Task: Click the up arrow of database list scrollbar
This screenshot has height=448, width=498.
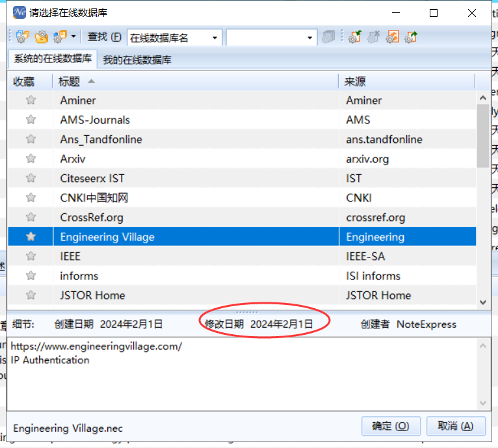Action: [x=483, y=98]
